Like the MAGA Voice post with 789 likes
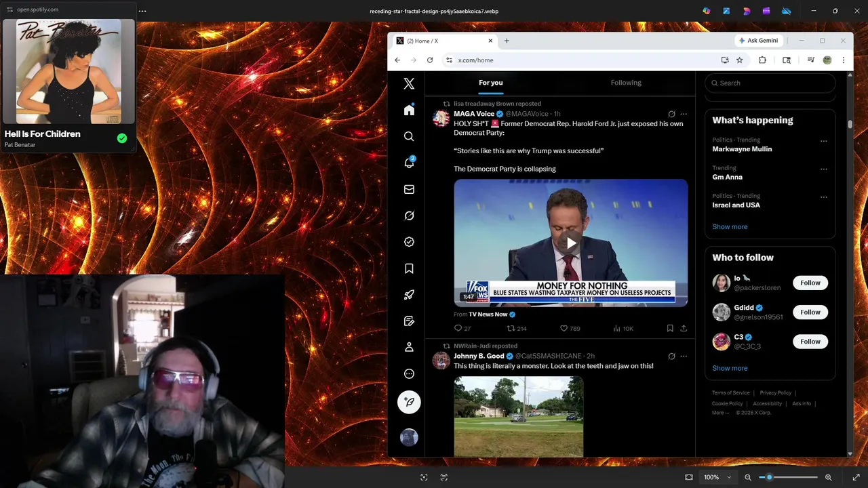Screen dimensions: 868x488 [564, 328]
